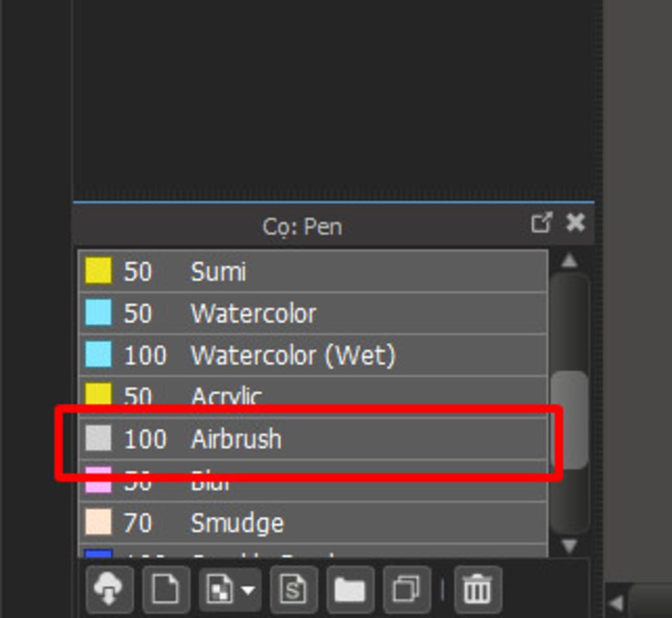
Task: Click the brush folder icon
Action: click(x=350, y=589)
